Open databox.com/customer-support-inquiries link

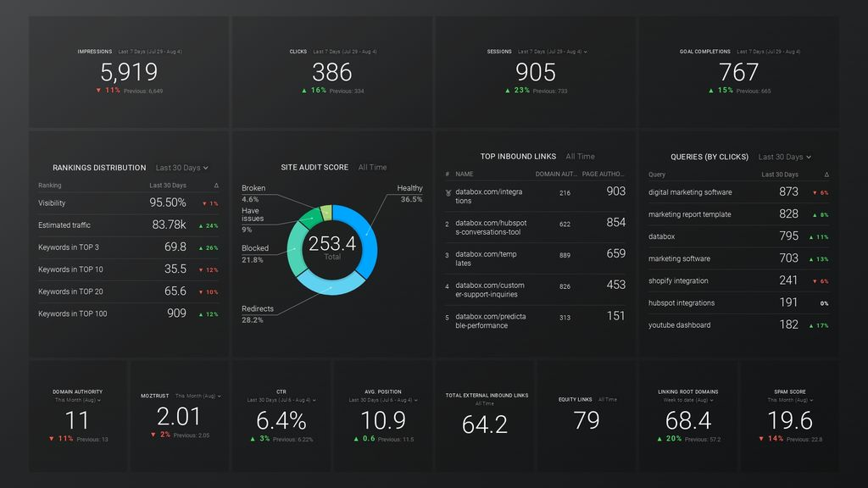pos(490,290)
